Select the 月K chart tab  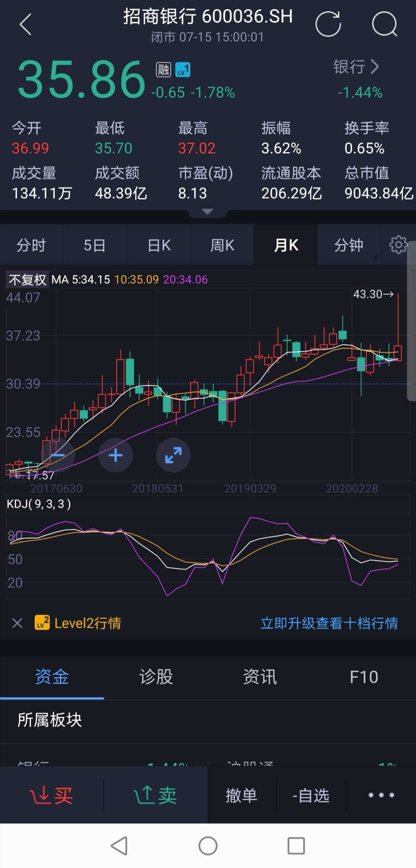tap(286, 245)
